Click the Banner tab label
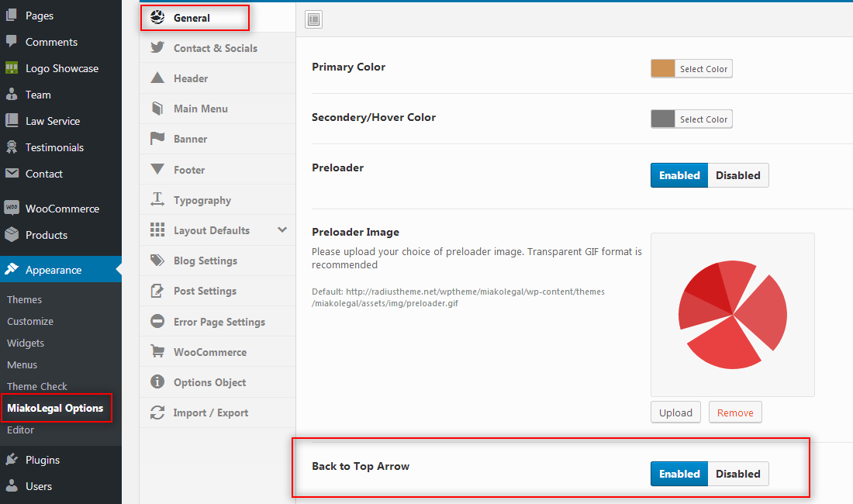Image resolution: width=853 pixels, height=504 pixels. tap(191, 140)
